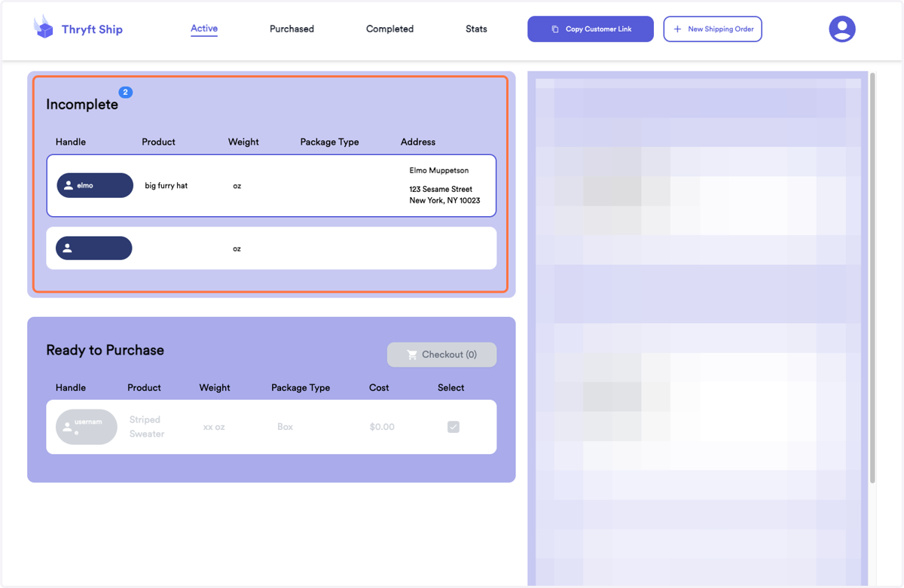Click 'Address' column header
Screen dimensions: 904x588
(x=418, y=142)
